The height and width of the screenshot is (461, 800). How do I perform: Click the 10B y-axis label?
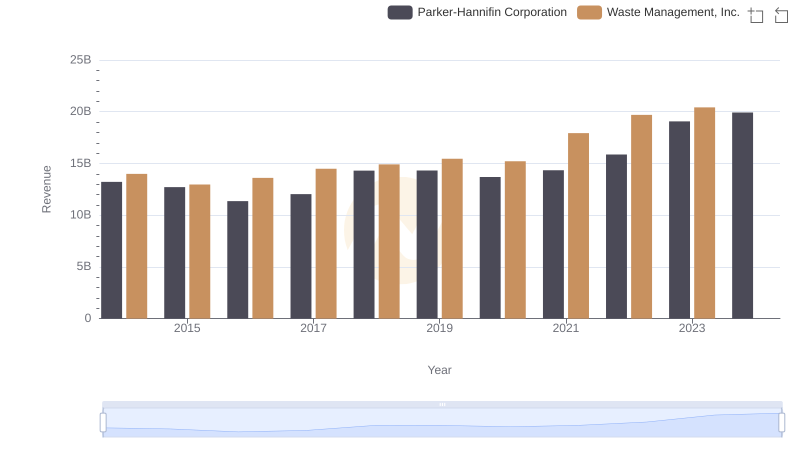[81, 215]
